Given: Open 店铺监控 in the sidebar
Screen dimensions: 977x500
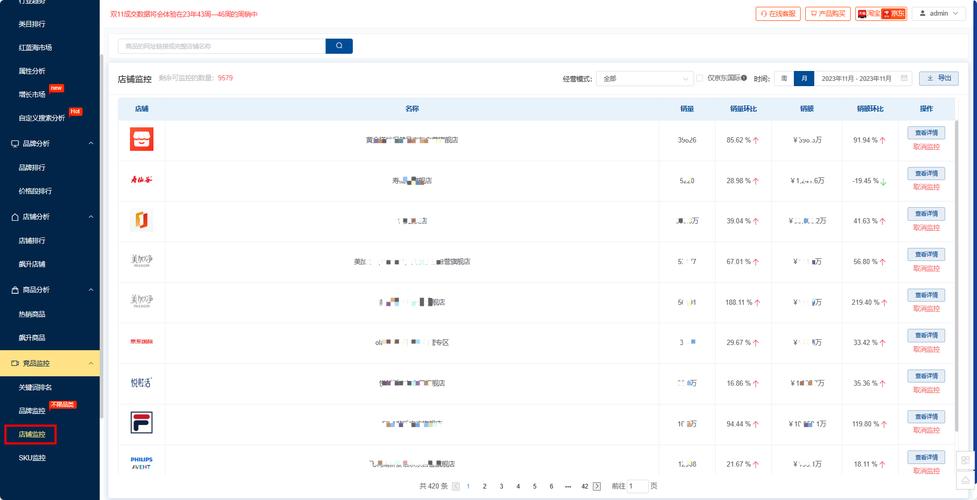Looking at the screenshot, I should (x=32, y=435).
